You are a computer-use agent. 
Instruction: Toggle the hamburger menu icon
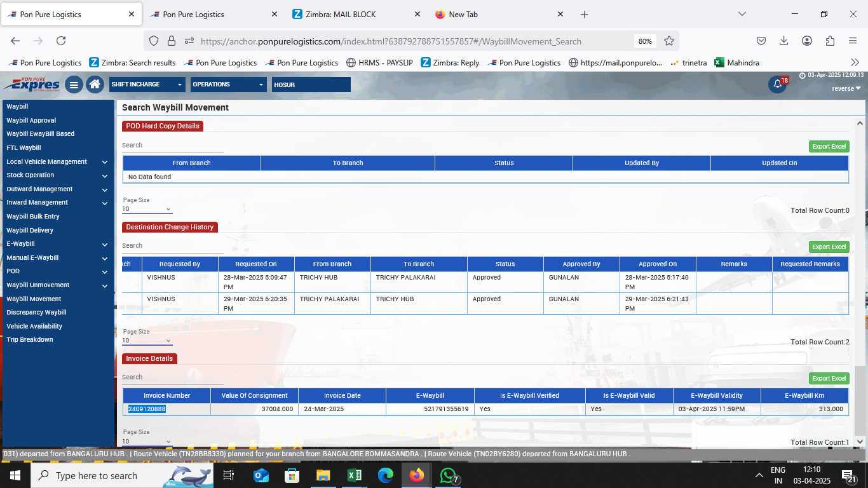point(74,85)
